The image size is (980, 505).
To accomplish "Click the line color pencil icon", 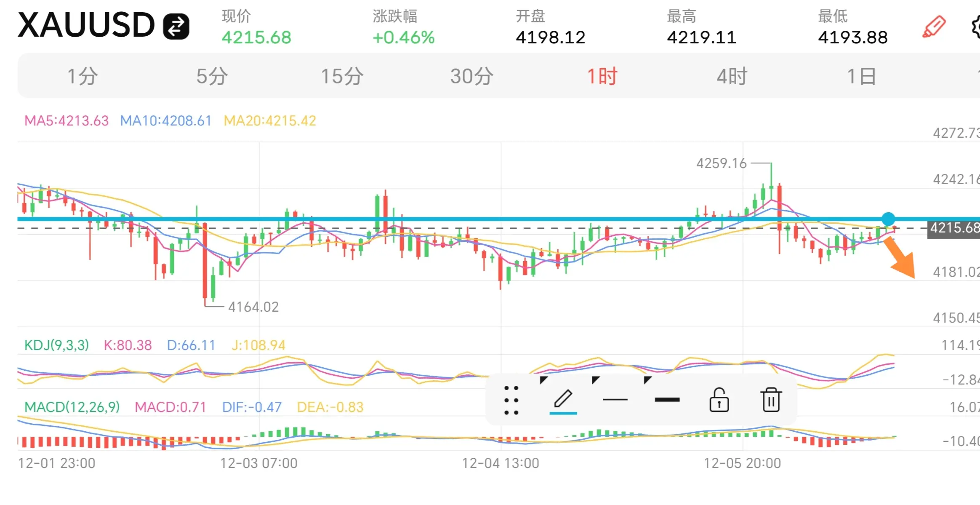I will (x=563, y=398).
